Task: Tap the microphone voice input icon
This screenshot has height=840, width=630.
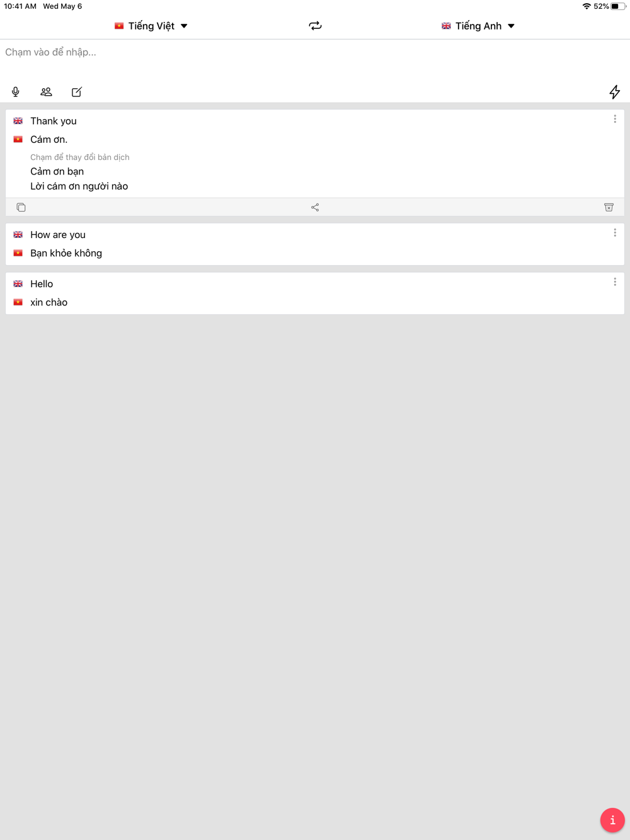Action: point(16,92)
